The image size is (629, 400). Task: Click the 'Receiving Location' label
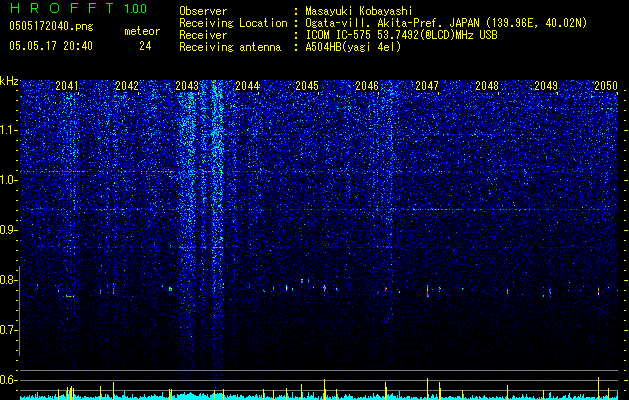(233, 23)
